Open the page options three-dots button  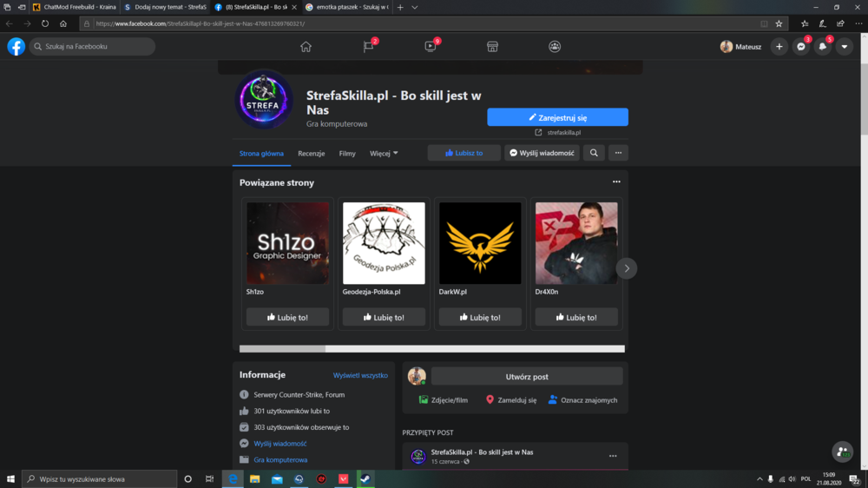click(618, 153)
